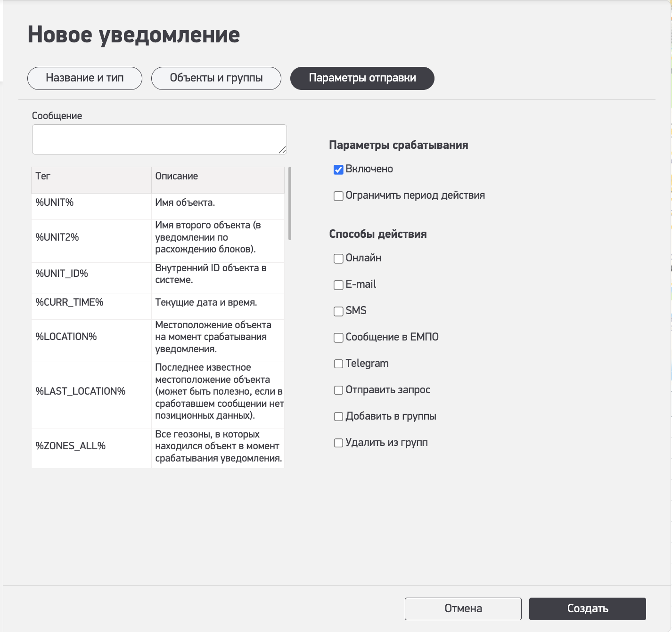672x632 pixels.
Task: Select «Удалить из групп» checkbox
Action: 338,443
